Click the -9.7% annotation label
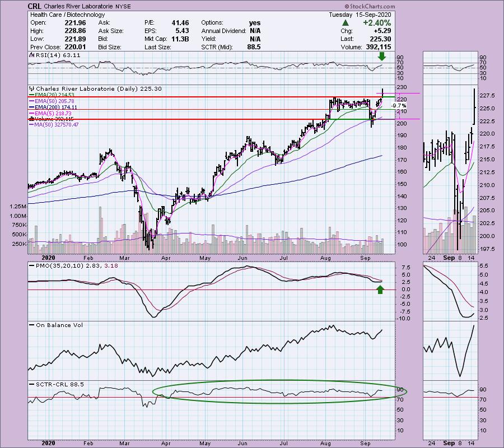This screenshot has height=448, width=504. (399, 106)
